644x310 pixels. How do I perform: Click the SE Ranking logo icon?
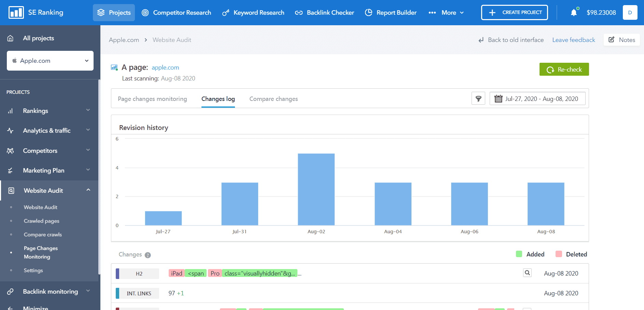click(16, 13)
